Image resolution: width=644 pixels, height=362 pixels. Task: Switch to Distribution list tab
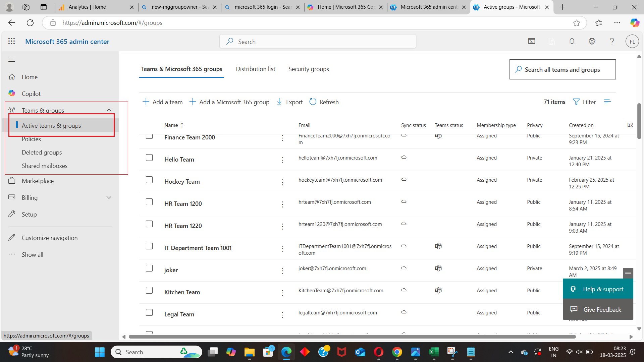[x=256, y=69]
